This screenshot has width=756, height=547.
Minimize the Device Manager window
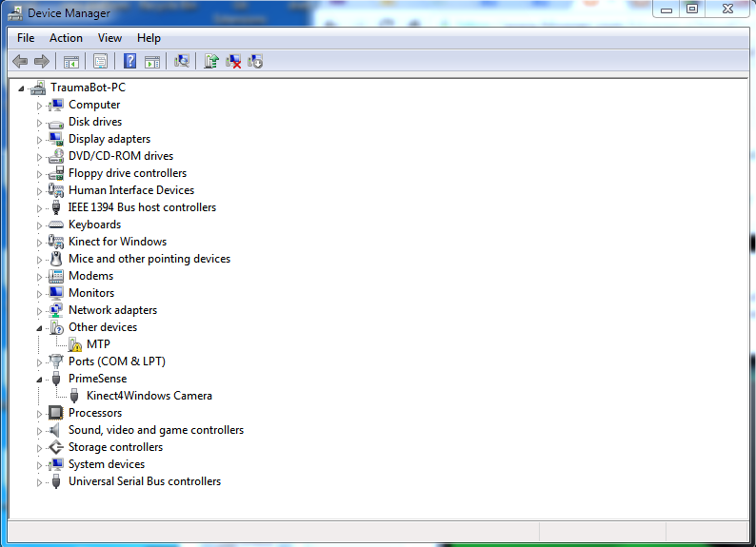(x=666, y=9)
